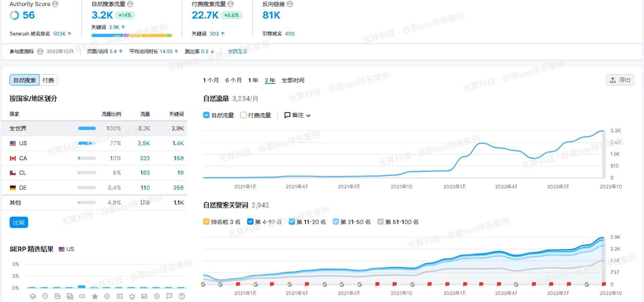Viewport: 644px width, 302px height.
Task: Open the 备注 notes dropdown
Action: click(298, 115)
